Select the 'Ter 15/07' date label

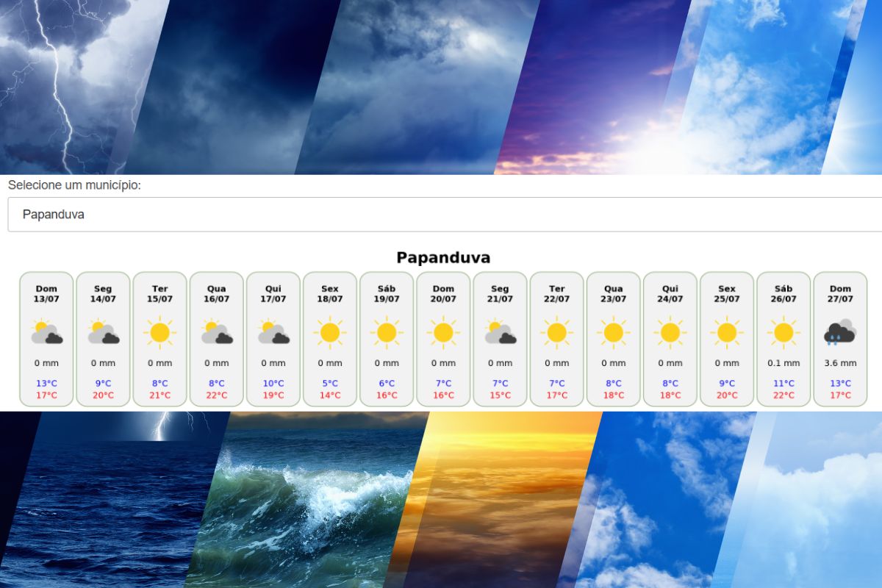159,294
